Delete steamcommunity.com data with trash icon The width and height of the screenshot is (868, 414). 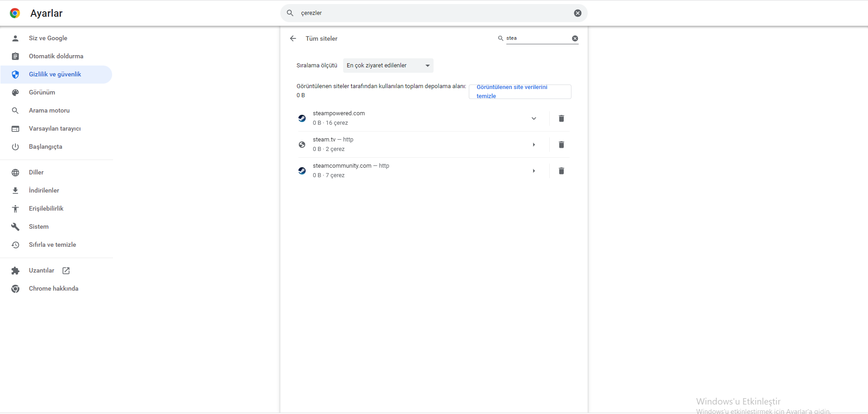click(x=561, y=171)
